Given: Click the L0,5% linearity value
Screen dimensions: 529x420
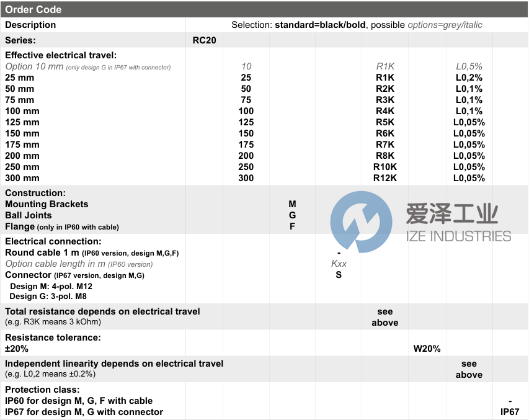Looking at the screenshot, I should 469,66.
